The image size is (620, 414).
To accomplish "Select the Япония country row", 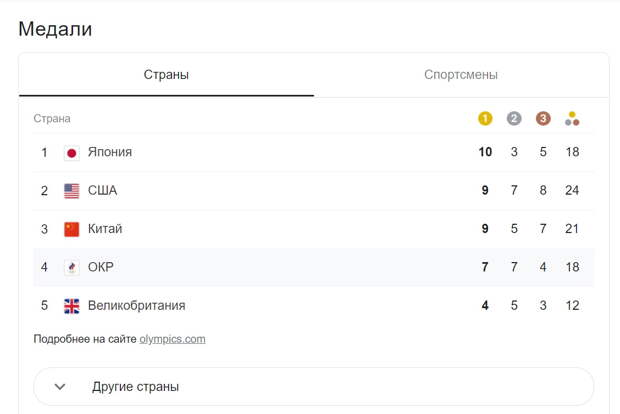I will coord(314,152).
